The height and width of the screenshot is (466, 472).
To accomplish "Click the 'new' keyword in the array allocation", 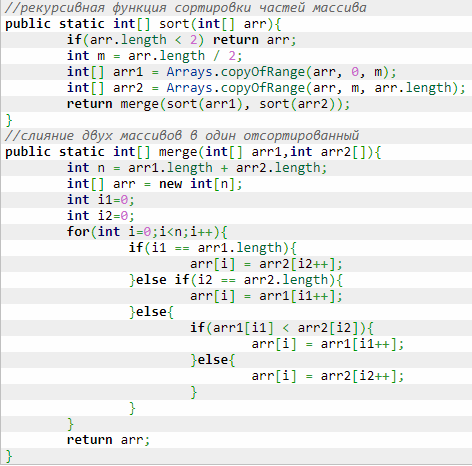I will coord(170,184).
